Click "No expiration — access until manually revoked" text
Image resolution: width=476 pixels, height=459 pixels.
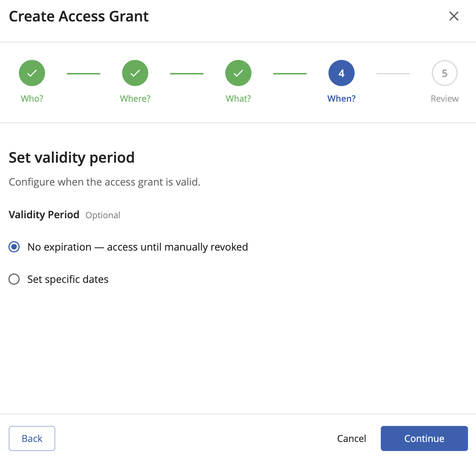tap(138, 247)
